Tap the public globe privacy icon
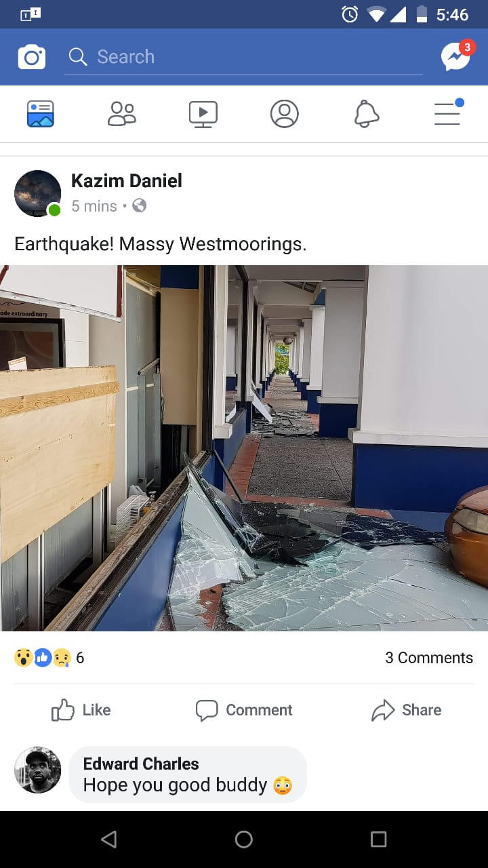Viewport: 488px width, 868px height. 140,205
